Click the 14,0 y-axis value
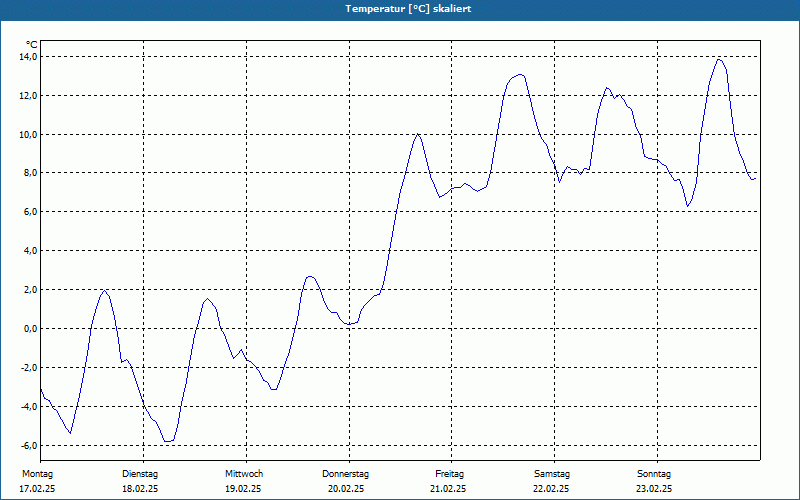This screenshot has height=500, width=800. pyautogui.click(x=28, y=57)
